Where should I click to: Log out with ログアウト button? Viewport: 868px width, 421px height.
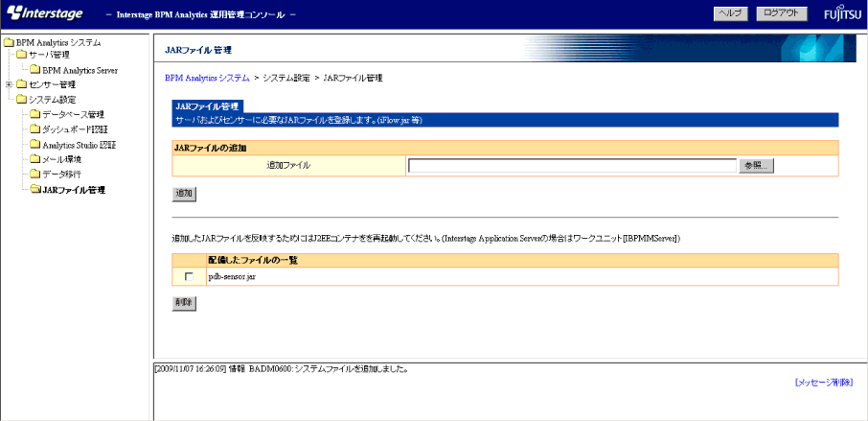pyautogui.click(x=781, y=13)
